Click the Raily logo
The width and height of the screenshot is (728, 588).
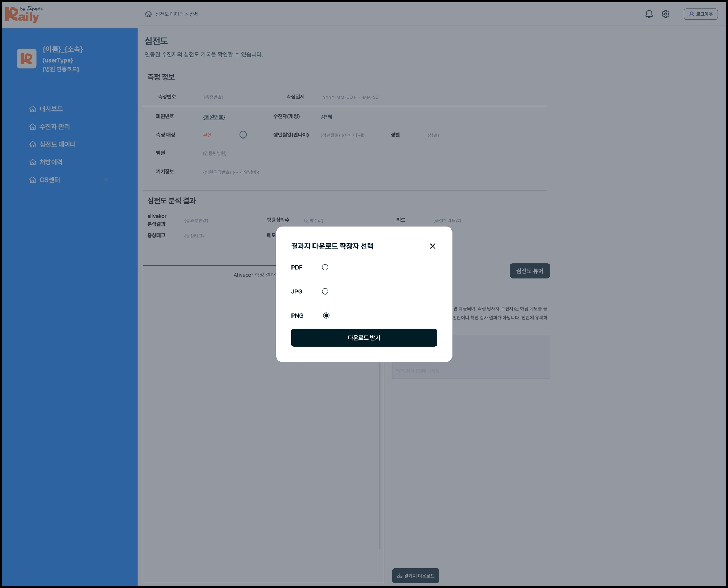(x=22, y=15)
